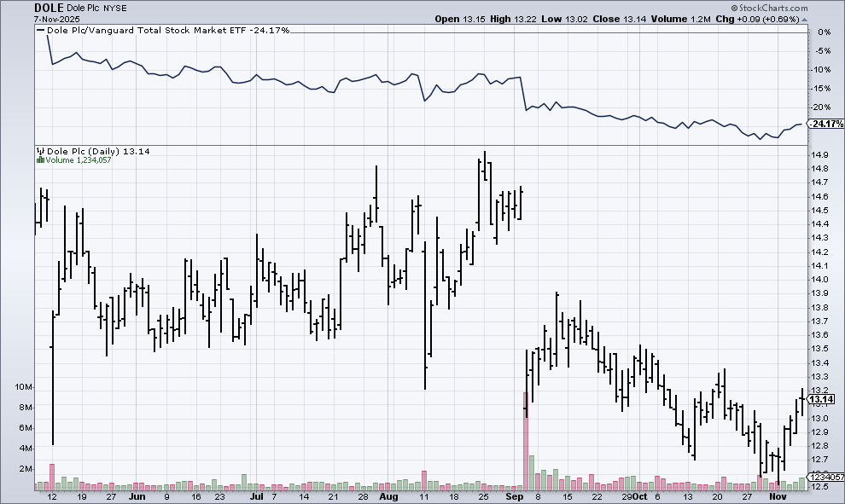Click the date label 22 in September
The height and width of the screenshot is (504, 845).
point(597,496)
